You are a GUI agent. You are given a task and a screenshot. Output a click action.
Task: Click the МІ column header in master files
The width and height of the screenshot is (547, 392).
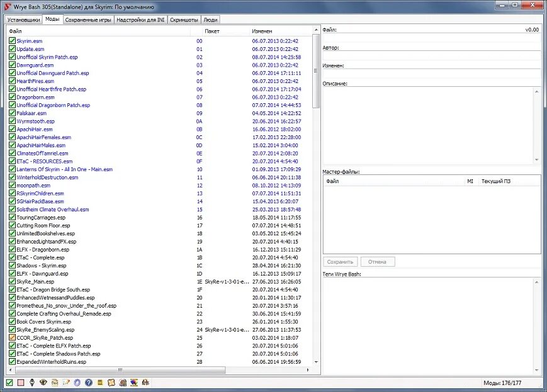click(x=470, y=181)
